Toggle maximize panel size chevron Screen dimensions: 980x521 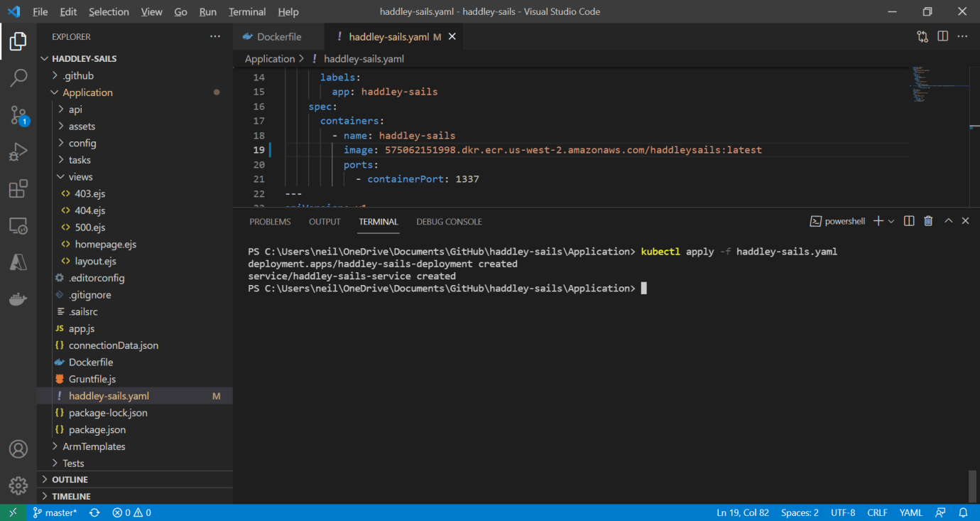pos(948,221)
